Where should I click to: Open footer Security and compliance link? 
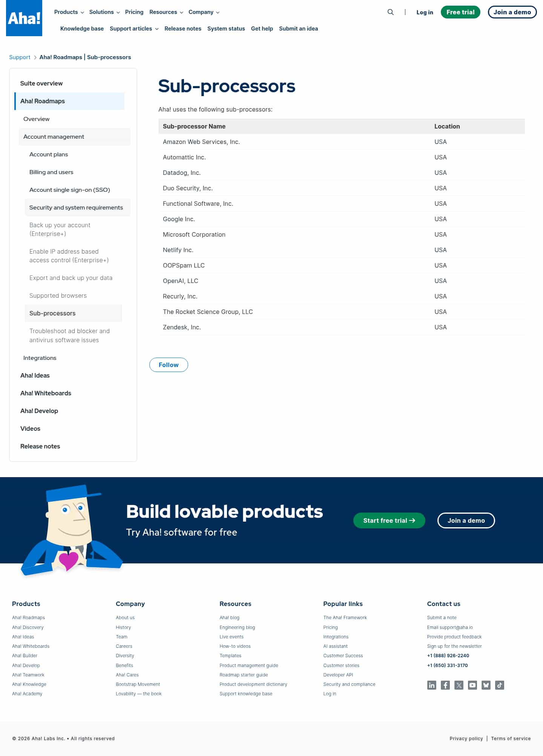(x=349, y=684)
